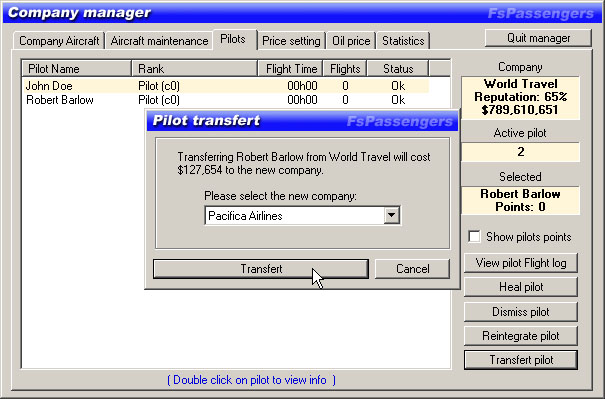Sort by the Rank column header
Screen dimensions: 605x399
tap(194, 69)
